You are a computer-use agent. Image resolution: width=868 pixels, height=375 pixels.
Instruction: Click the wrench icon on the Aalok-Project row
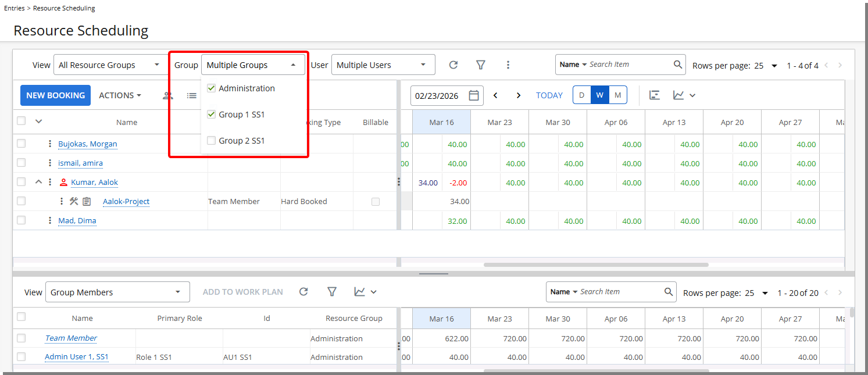pos(72,201)
